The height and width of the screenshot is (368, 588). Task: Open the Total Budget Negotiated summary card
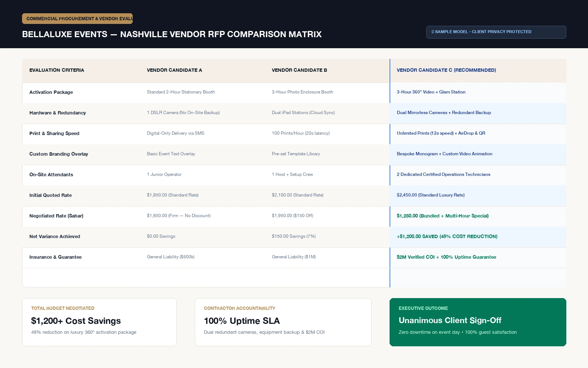click(99, 322)
